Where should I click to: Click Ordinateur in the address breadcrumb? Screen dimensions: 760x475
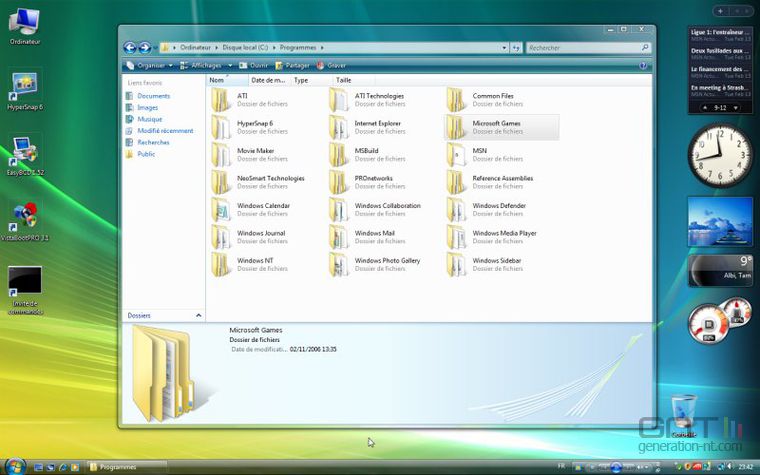click(195, 48)
